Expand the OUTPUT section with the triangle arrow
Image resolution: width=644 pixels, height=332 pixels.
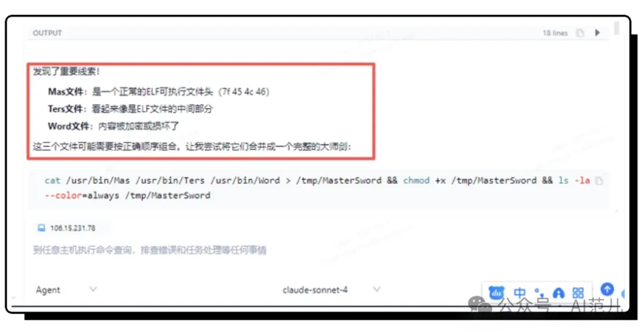597,32
